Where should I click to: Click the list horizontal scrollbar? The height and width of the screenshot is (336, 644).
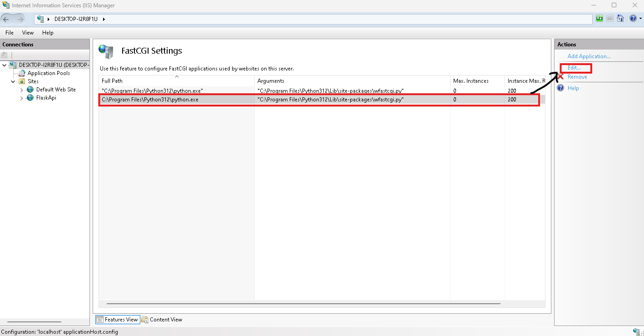[303, 303]
